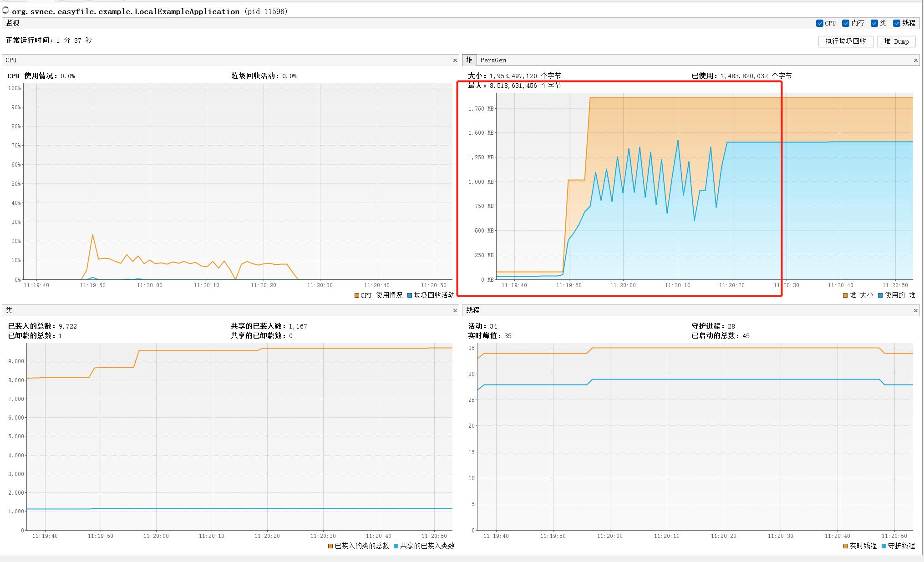Uncheck the CPU monitoring checkbox
Viewport: 924px width, 562px height.
pos(819,23)
